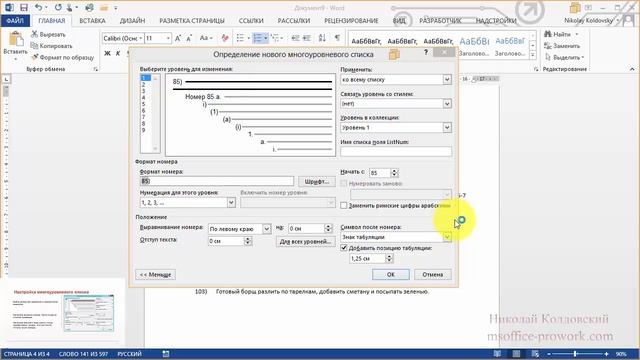Image resolution: width=640 pixels, height=360 pixels.
Task: Toggle 'Нумеровать заново' checkbox
Action: pos(344,184)
